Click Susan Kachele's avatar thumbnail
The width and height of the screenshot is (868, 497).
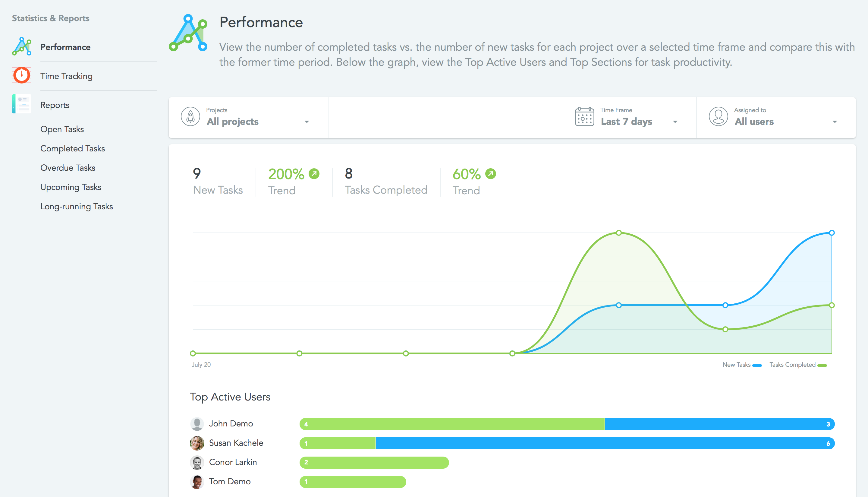(197, 443)
